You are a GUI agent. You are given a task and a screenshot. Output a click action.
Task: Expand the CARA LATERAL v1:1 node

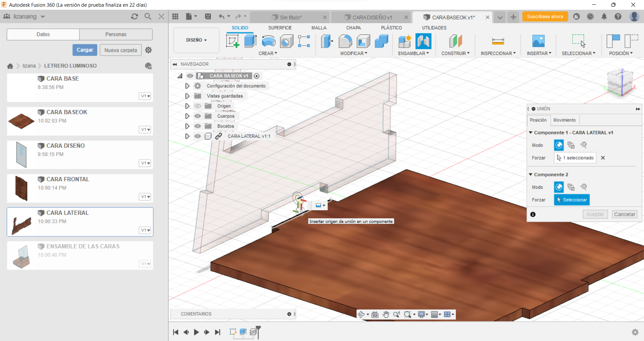coord(187,136)
